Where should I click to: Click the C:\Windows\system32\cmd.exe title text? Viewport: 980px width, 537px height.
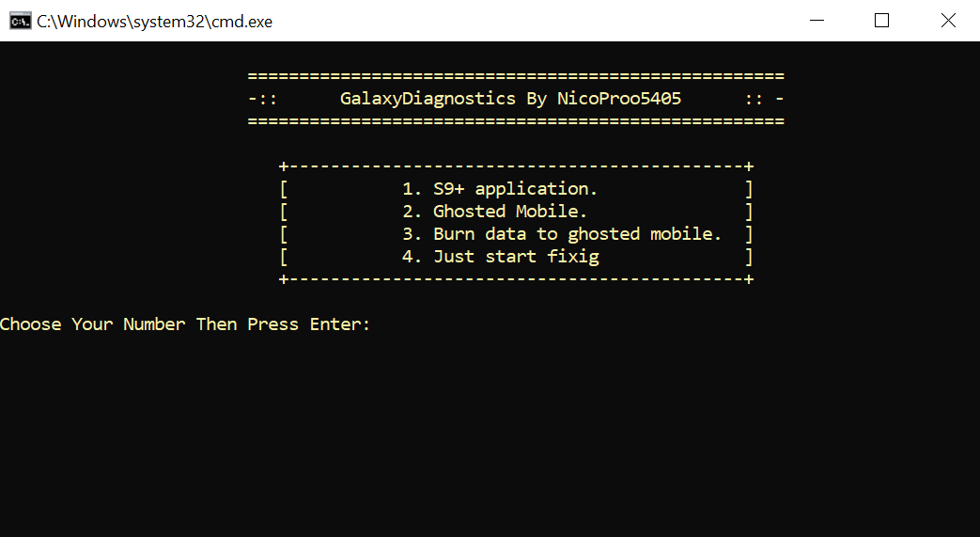pyautogui.click(x=154, y=22)
